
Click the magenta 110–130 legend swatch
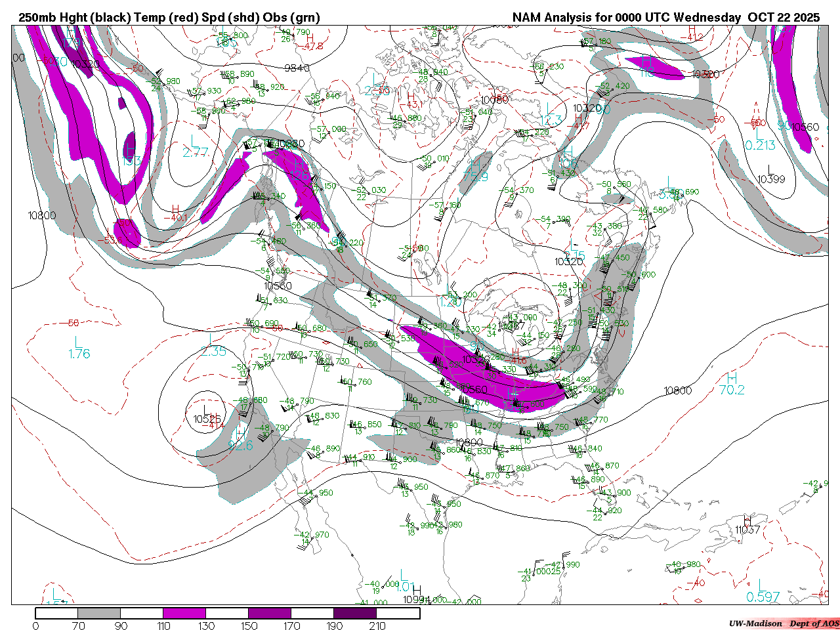pos(184,613)
